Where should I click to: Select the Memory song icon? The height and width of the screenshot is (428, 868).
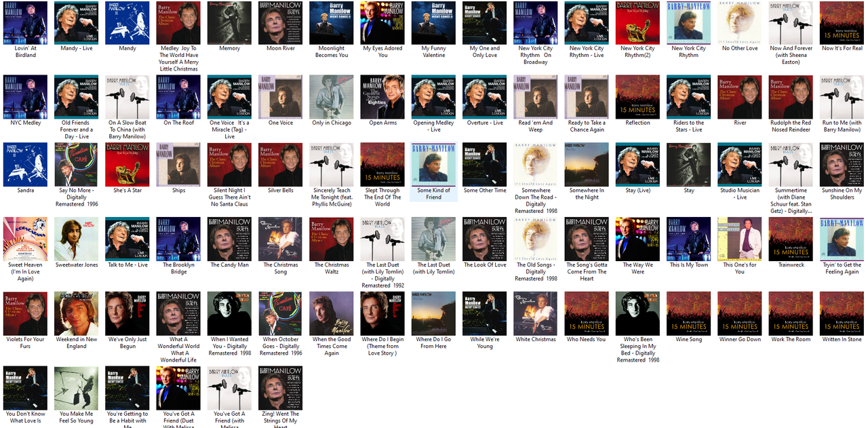pos(229,23)
